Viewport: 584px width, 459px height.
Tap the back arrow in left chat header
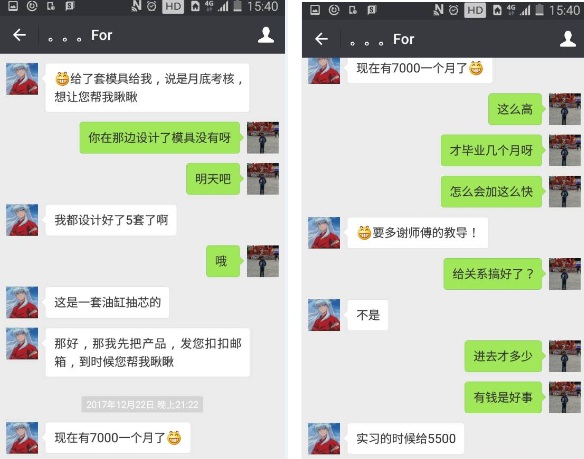19,35
